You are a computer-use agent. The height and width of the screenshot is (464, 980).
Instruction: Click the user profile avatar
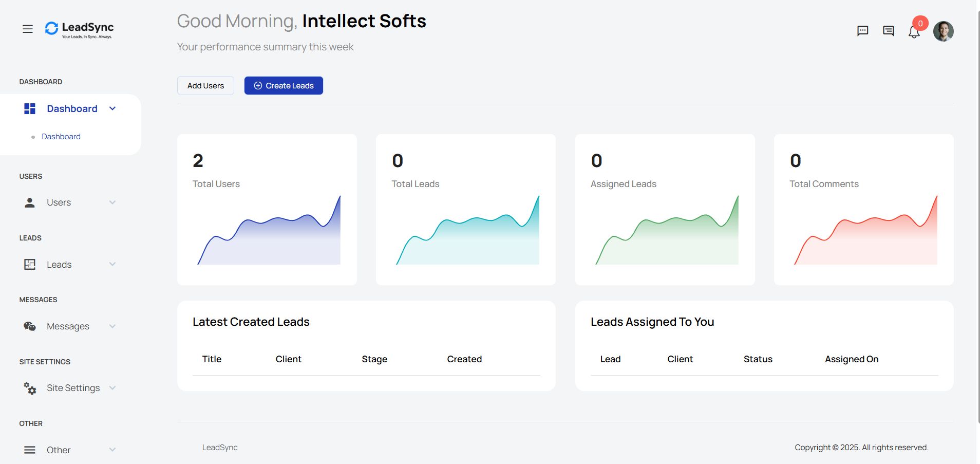click(943, 31)
